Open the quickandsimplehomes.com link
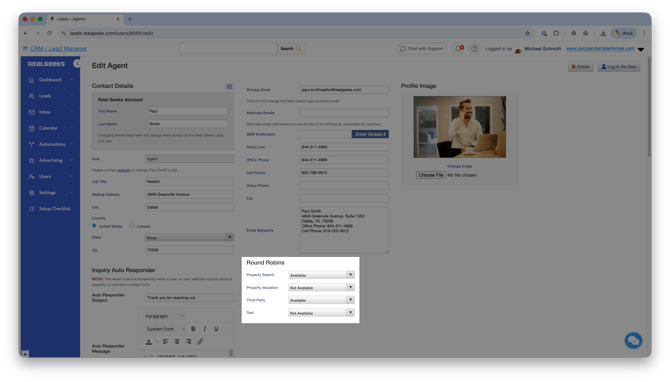The height and width of the screenshot is (382, 670). click(x=600, y=49)
